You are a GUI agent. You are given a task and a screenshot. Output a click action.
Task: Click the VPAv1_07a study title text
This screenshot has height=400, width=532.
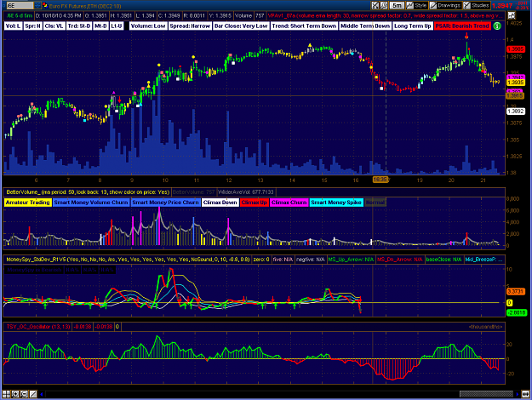point(385,15)
